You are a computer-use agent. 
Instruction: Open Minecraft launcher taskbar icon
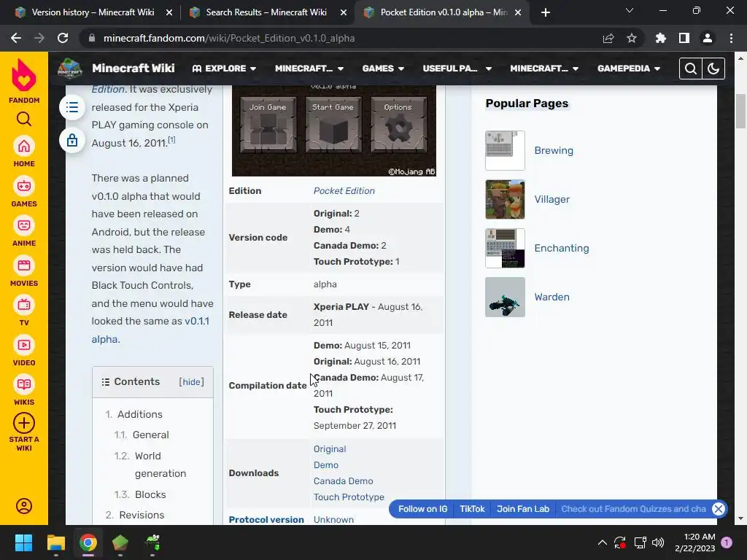120,542
